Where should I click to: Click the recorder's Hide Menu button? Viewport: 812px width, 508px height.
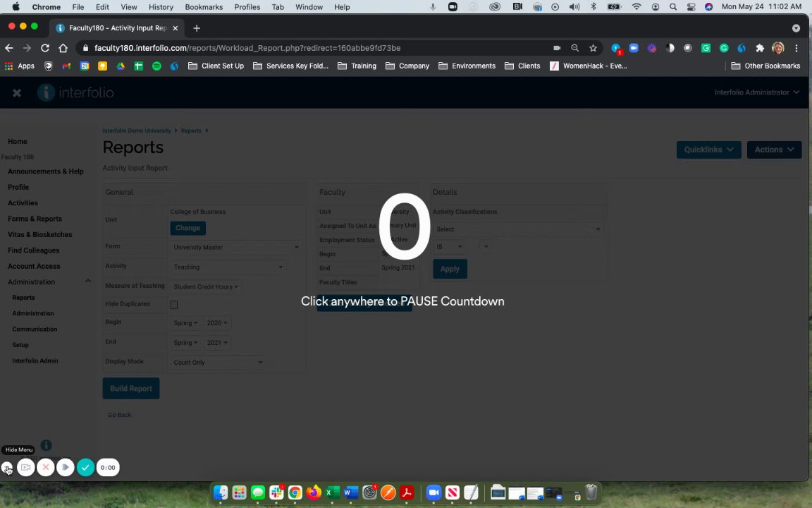(7, 468)
